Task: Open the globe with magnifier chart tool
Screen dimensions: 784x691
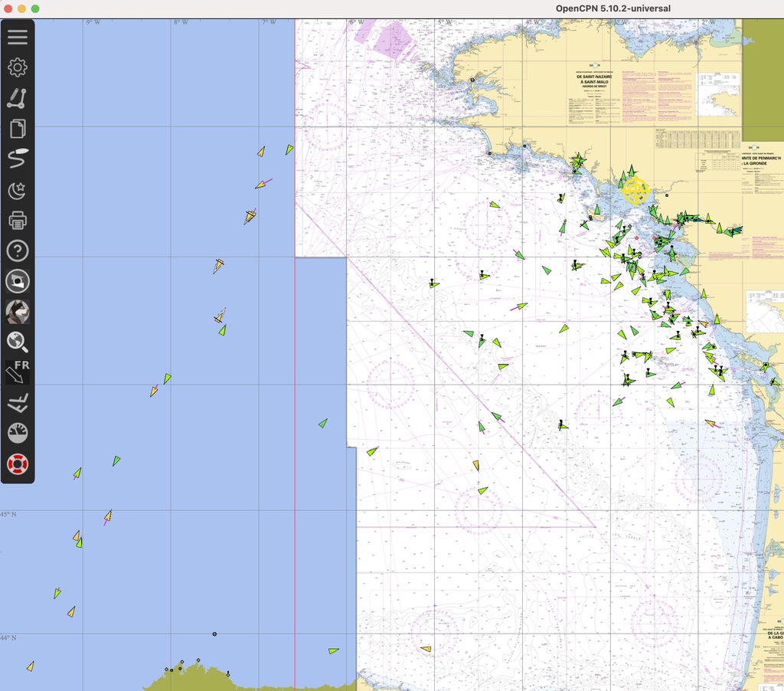Action: [18, 342]
